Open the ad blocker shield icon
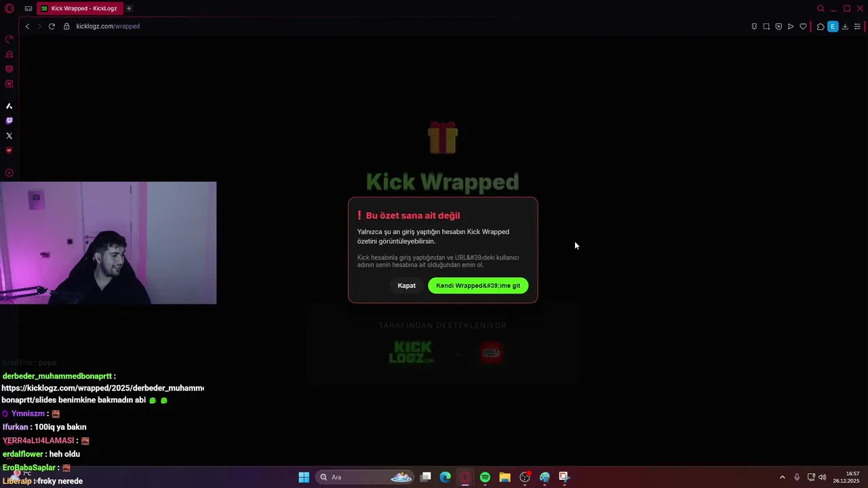Screen dimensions: 868x488 tap(778, 26)
